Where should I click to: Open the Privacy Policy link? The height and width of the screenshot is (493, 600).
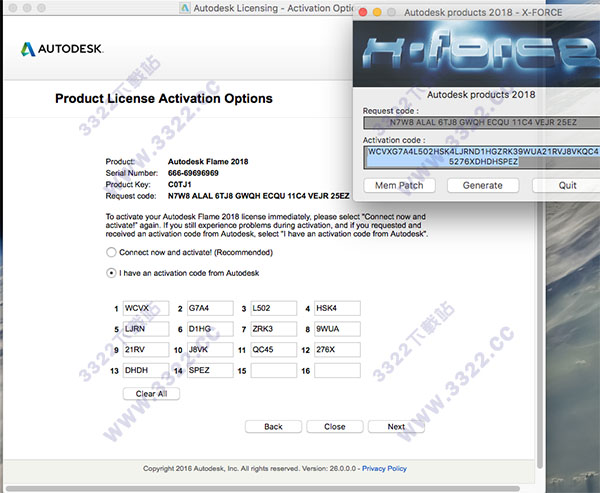click(384, 469)
